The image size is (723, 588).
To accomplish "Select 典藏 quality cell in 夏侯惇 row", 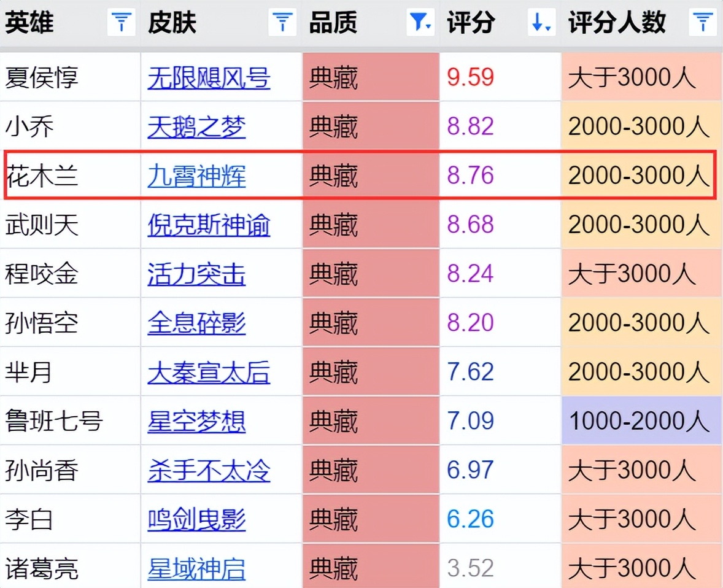I will click(x=371, y=77).
